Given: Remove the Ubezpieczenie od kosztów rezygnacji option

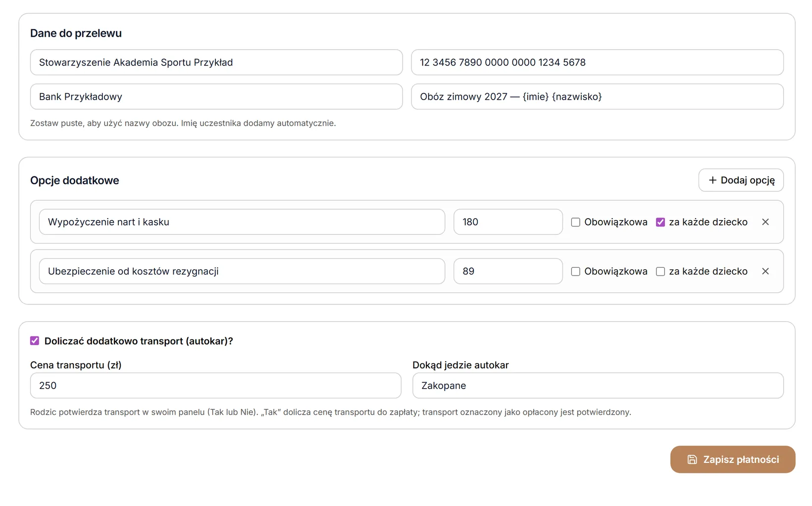Looking at the screenshot, I should pos(765,271).
